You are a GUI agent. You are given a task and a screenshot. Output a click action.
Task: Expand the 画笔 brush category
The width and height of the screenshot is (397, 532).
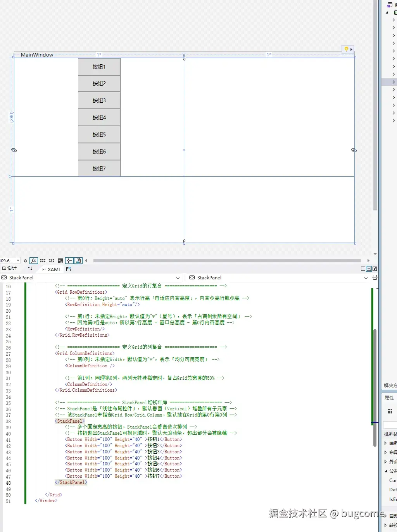tap(385, 443)
